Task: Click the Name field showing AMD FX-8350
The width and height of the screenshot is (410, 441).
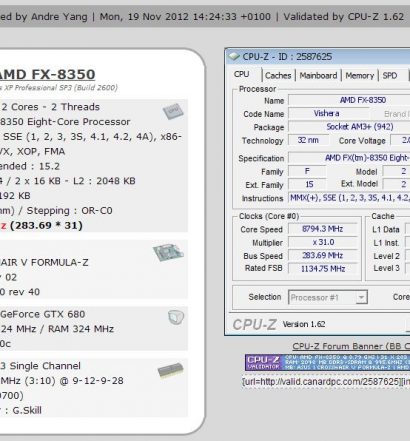Action: point(349,100)
